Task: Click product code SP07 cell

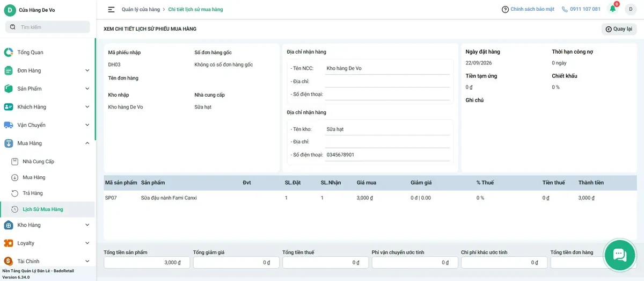Action: pos(111,198)
